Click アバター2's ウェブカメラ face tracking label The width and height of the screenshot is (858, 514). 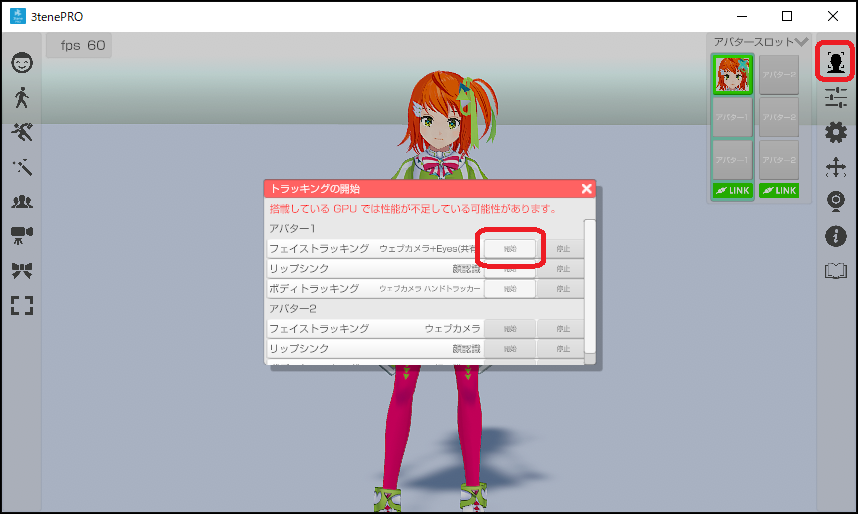(x=453, y=328)
